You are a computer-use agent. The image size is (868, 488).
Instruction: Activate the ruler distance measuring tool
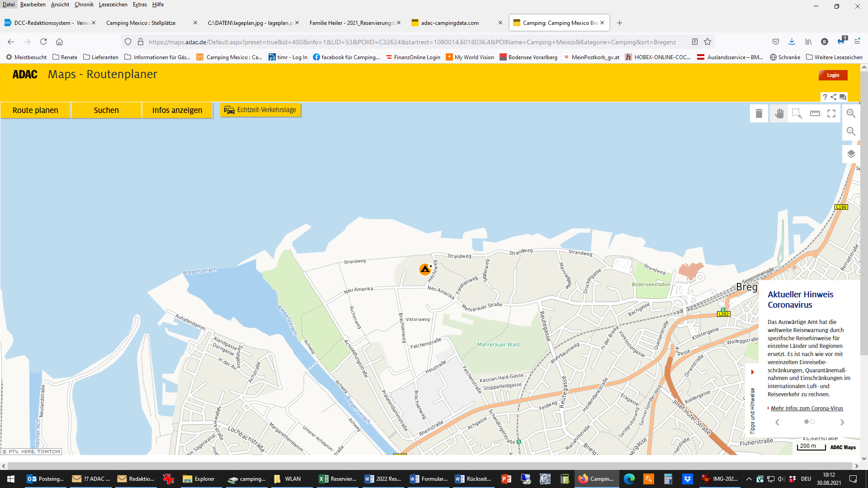point(815,113)
